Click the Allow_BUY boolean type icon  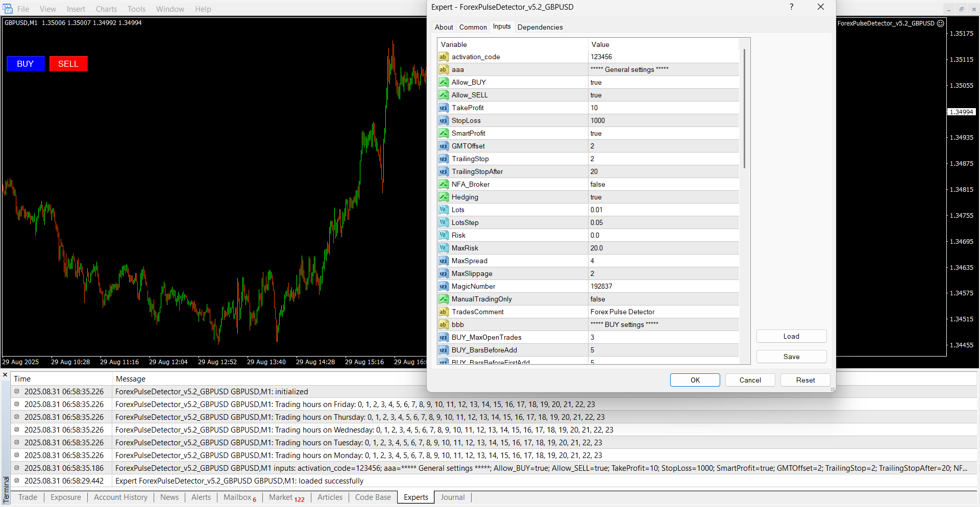point(444,82)
